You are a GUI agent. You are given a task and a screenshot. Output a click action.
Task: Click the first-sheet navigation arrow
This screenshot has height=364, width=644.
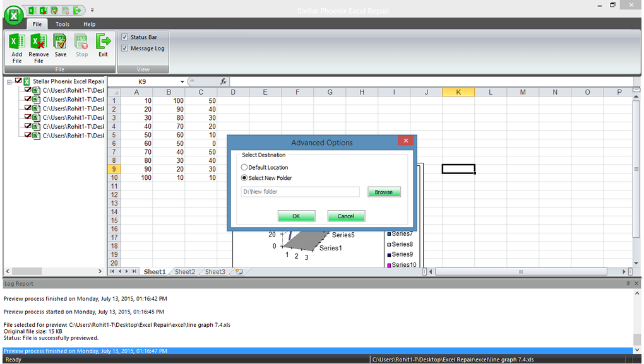tap(112, 272)
